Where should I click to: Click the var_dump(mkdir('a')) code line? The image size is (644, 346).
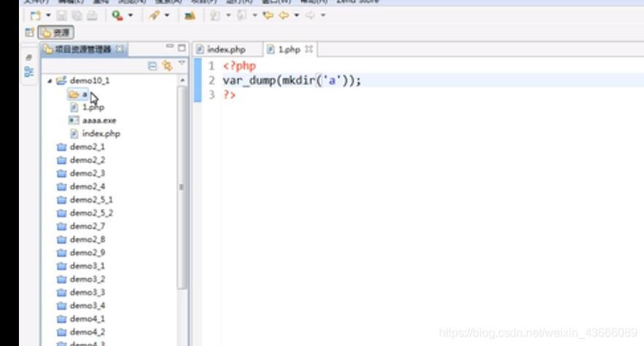point(292,80)
